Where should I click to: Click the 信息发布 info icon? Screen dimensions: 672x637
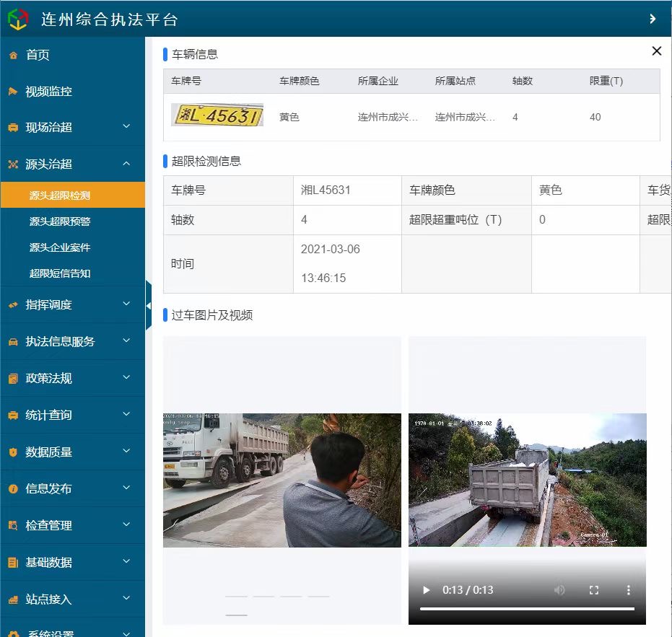coord(13,489)
